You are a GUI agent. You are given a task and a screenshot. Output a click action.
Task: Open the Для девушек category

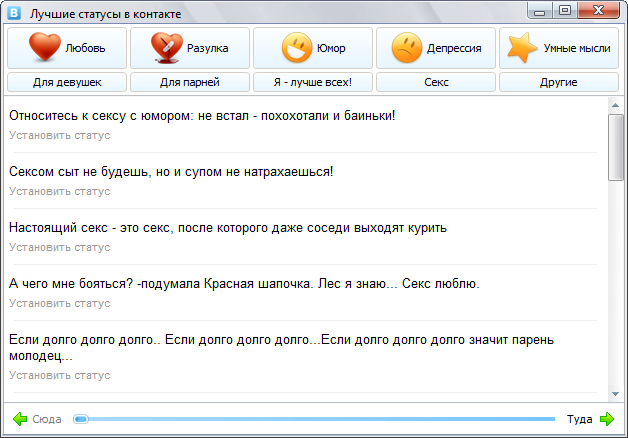coord(67,82)
